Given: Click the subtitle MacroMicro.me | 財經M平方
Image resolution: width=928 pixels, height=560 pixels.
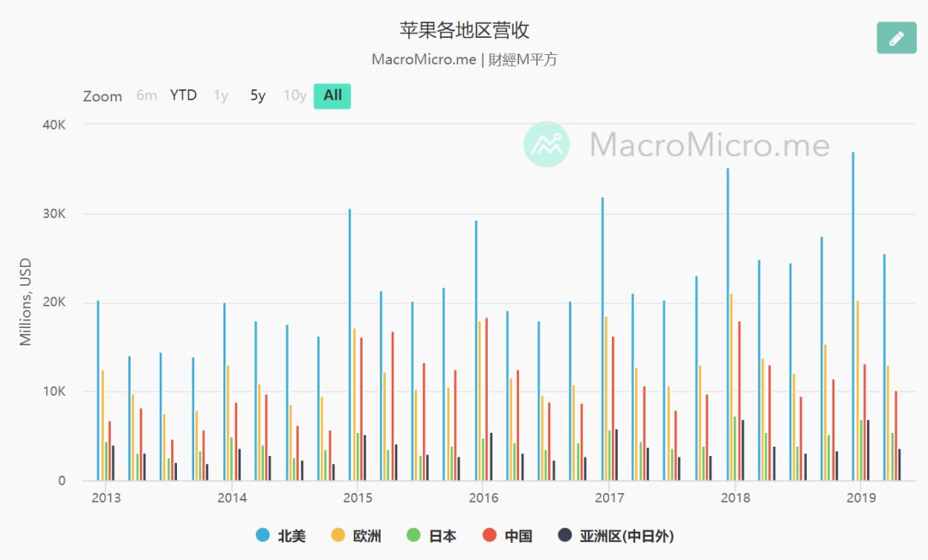Looking at the screenshot, I should click(465, 60).
